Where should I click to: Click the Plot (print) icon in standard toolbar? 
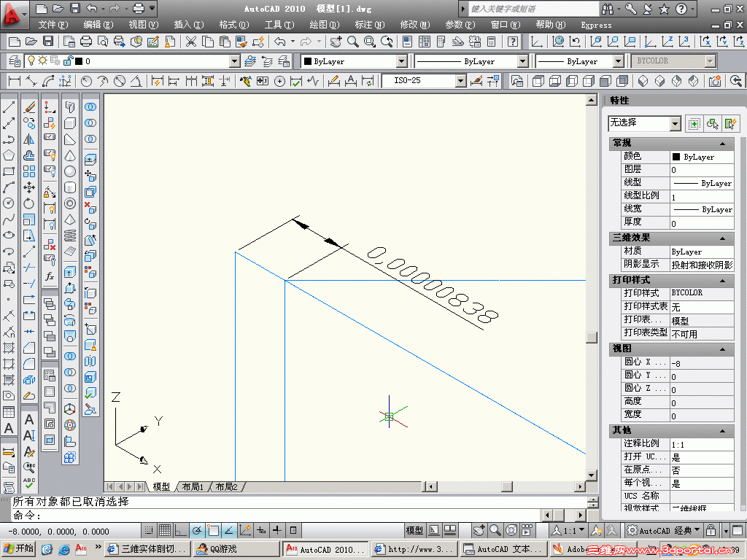tap(86, 42)
